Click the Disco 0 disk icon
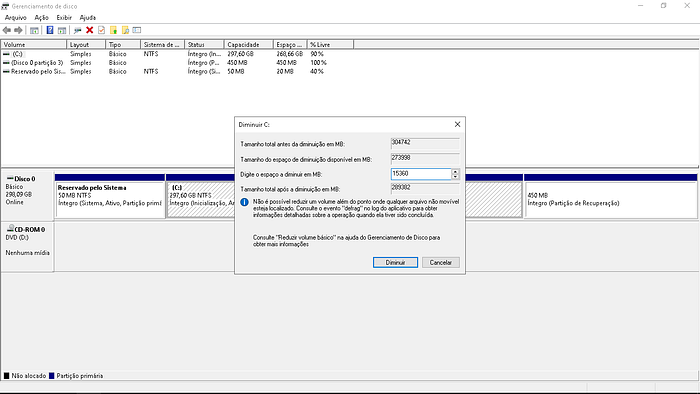The height and width of the screenshot is (394, 700). pos(10,178)
